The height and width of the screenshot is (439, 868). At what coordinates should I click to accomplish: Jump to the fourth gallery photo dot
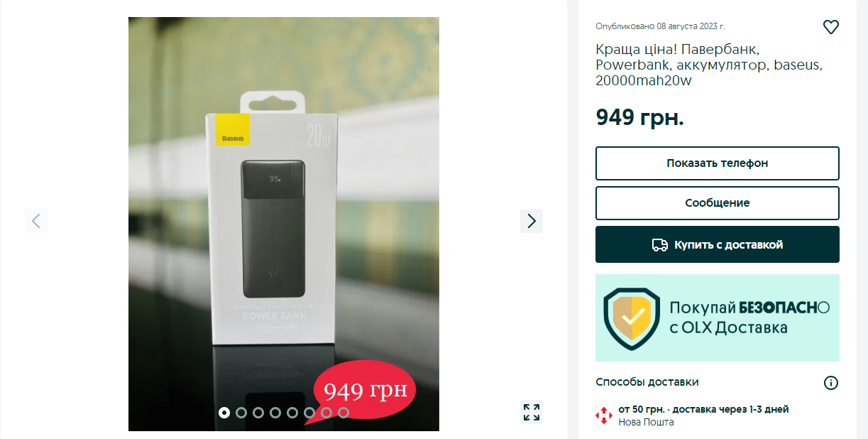tap(275, 412)
